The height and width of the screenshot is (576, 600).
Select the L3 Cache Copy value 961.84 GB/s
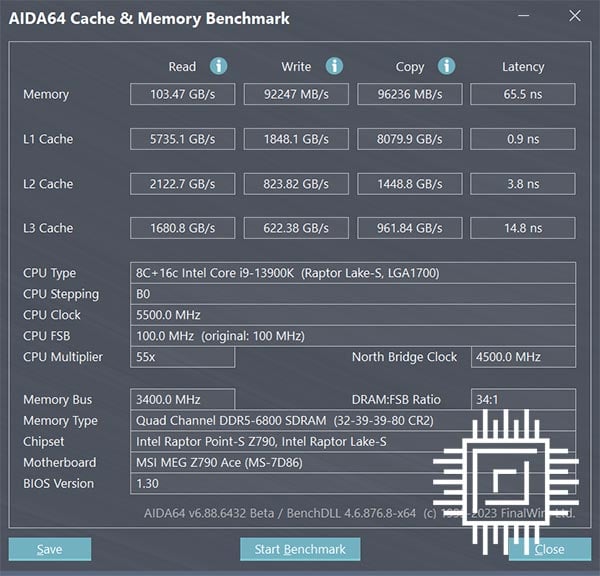tap(410, 228)
